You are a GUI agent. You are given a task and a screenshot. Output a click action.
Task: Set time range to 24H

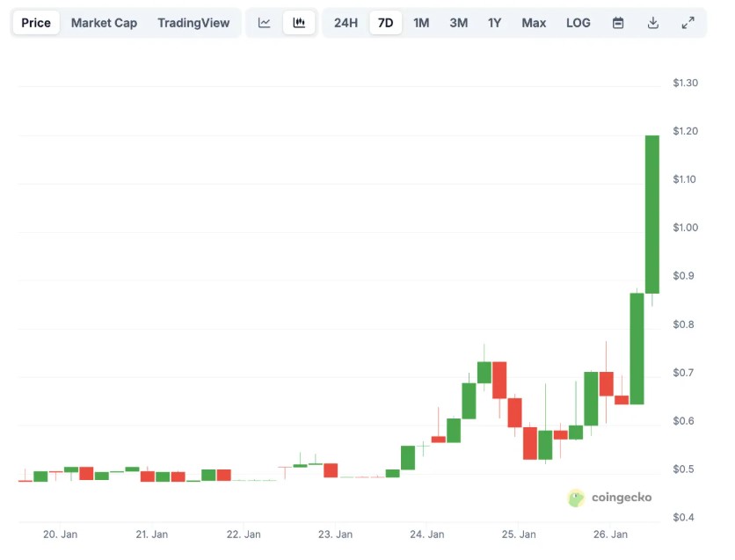point(346,23)
